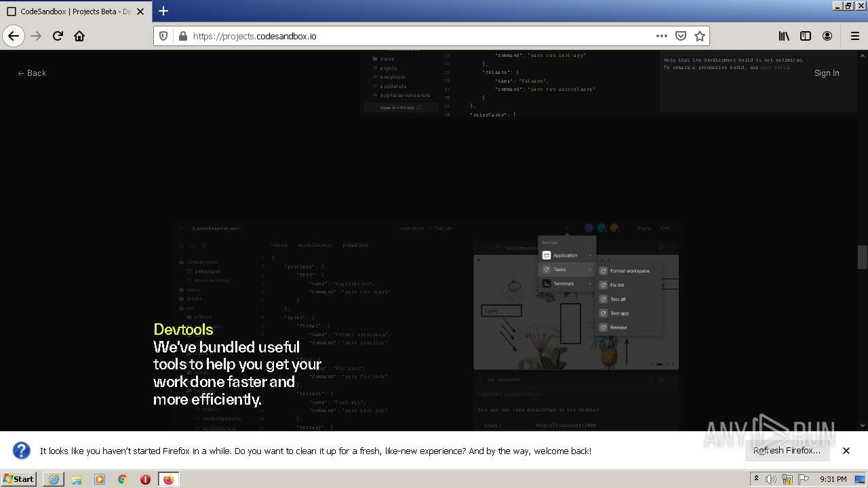Open the Windows Start menu
Image resolution: width=868 pixels, height=488 pixels.
tap(19, 479)
